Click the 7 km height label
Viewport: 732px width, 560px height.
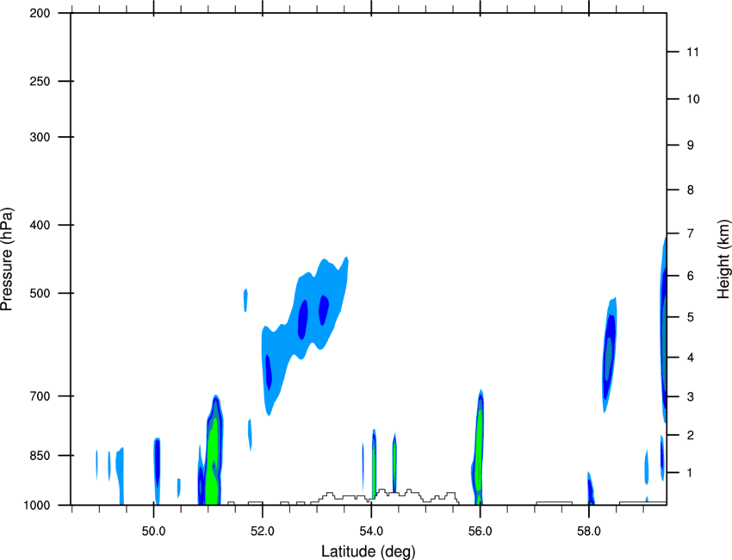click(691, 233)
